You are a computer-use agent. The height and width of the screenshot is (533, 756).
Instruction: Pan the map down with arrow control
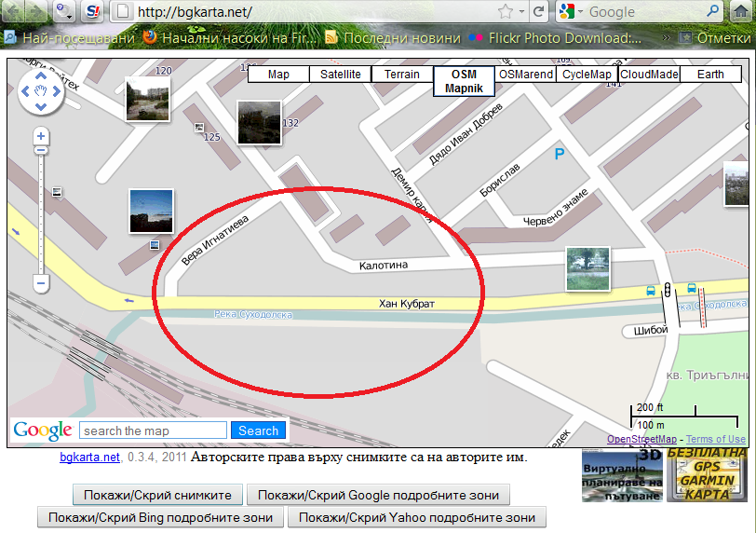click(x=41, y=106)
